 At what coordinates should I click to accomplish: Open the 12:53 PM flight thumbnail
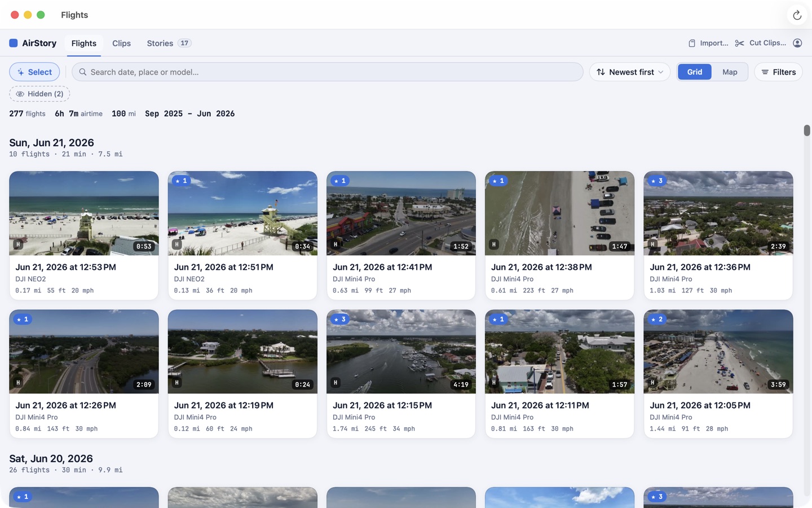click(84, 213)
